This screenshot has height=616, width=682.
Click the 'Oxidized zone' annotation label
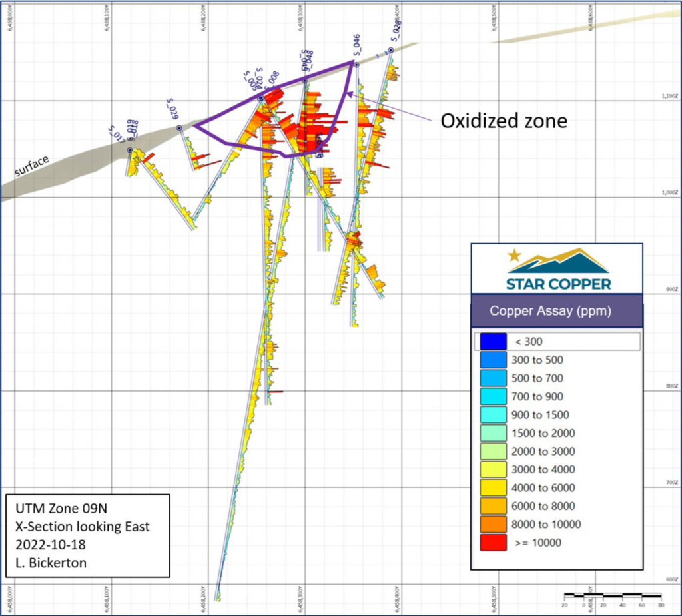click(x=504, y=121)
